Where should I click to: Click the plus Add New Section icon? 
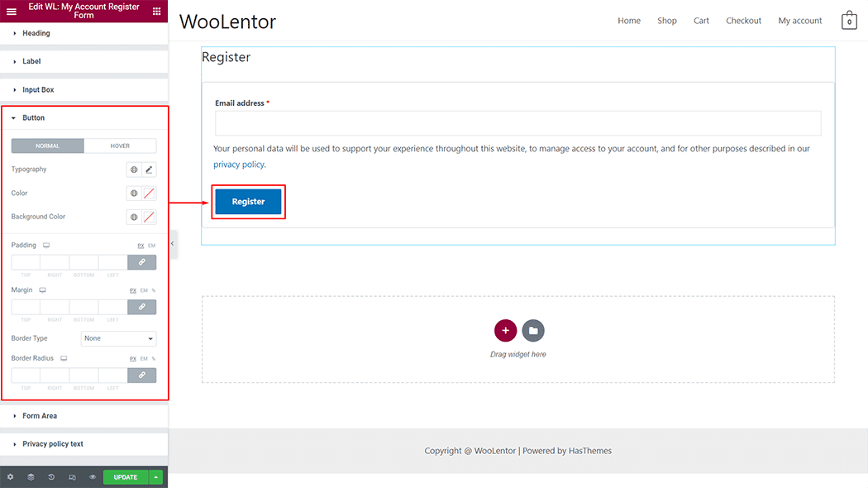coord(505,331)
